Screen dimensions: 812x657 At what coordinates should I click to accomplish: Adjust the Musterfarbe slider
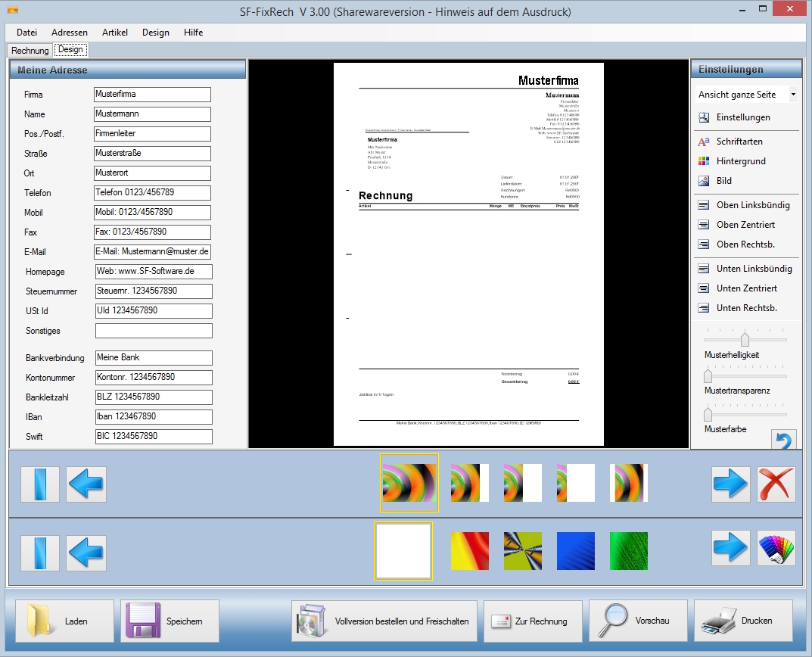tap(708, 413)
